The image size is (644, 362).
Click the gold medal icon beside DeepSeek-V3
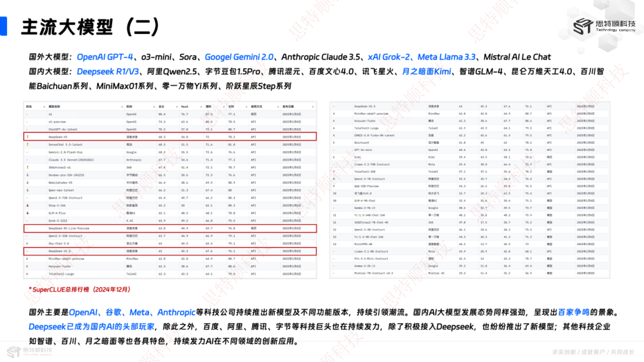point(27,137)
